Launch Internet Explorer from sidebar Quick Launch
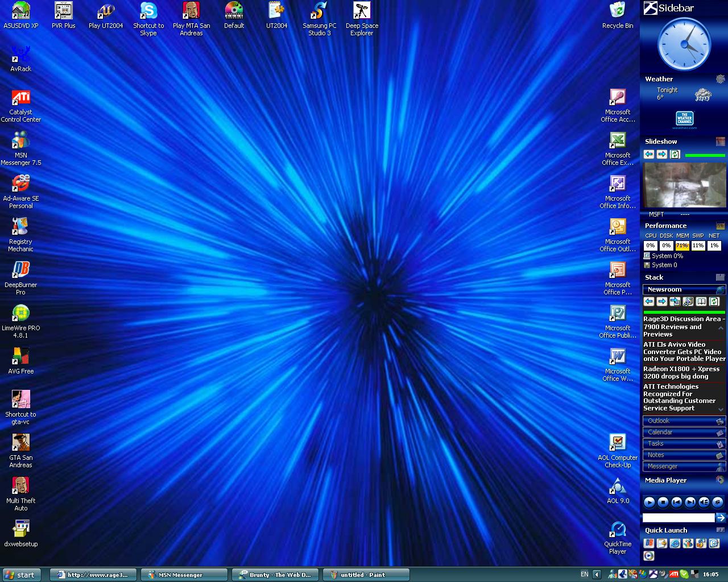 tap(675, 543)
